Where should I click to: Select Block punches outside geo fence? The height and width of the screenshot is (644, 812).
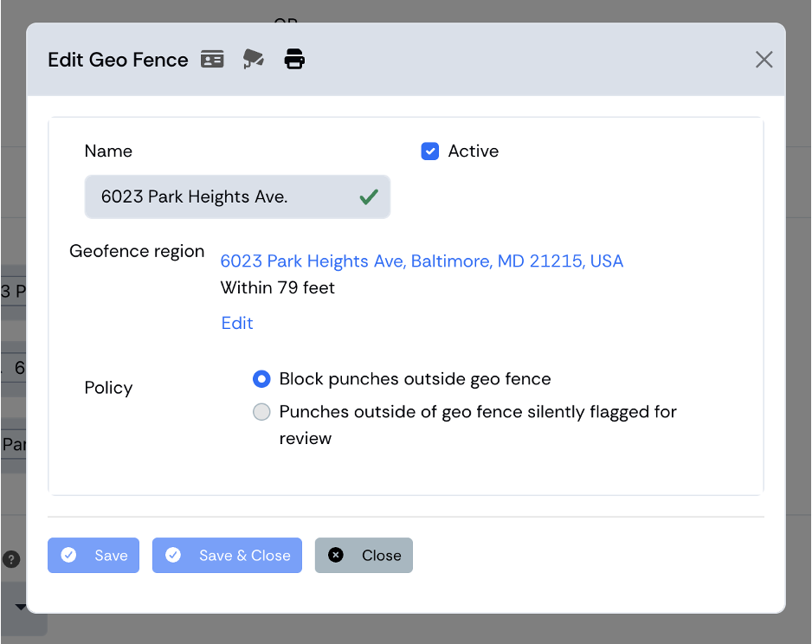[x=261, y=379]
